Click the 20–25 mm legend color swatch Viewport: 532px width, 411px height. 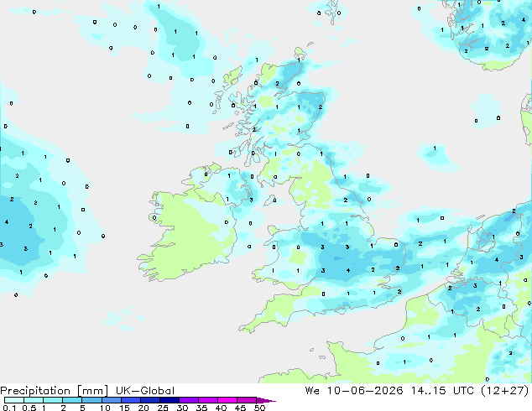[150, 400]
